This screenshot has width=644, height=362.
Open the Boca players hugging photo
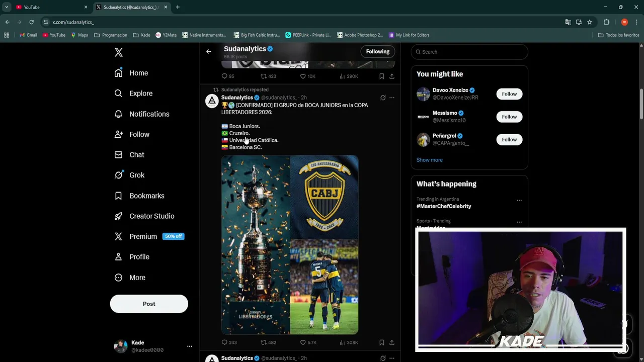(x=325, y=287)
